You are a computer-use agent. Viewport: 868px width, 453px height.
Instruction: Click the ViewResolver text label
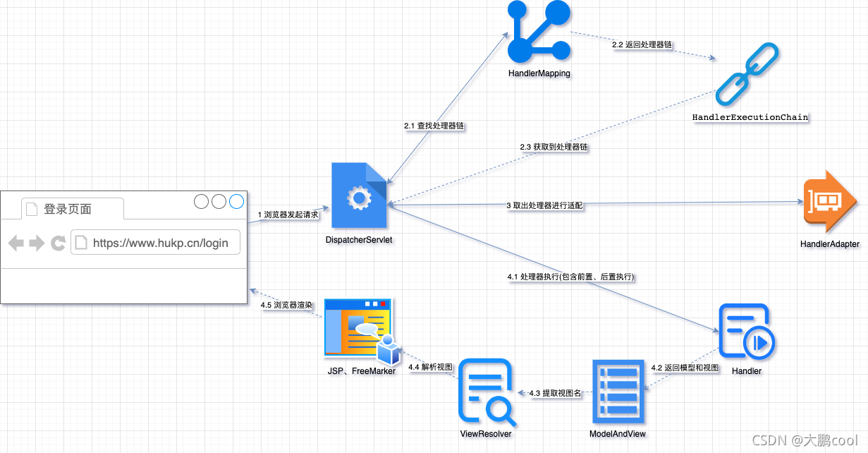click(x=486, y=433)
